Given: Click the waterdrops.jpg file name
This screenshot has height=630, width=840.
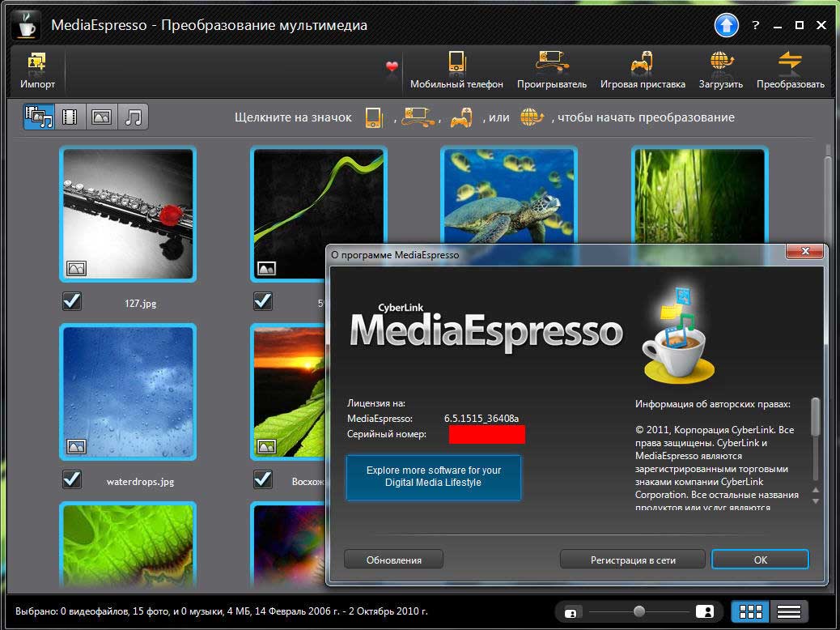Looking at the screenshot, I should [x=140, y=482].
